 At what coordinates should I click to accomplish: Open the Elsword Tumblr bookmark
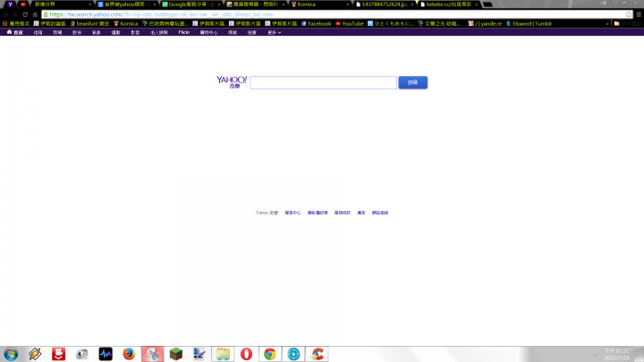[529, 24]
